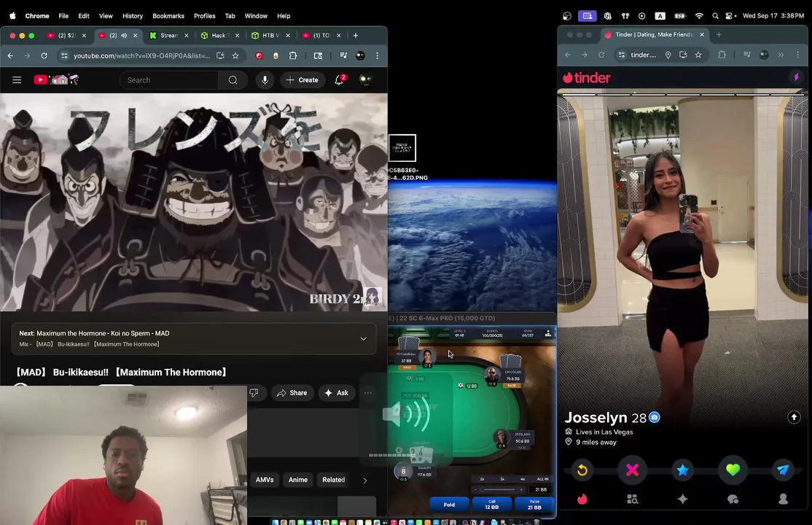Open the YouTube account avatar menu
Screen dimensions: 812x525
pos(366,79)
